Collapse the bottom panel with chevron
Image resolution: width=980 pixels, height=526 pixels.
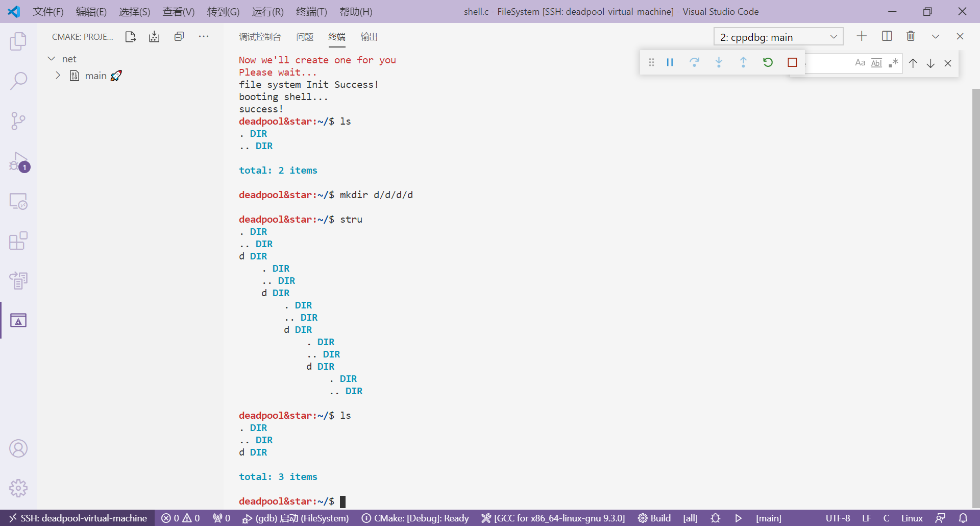pyautogui.click(x=936, y=36)
